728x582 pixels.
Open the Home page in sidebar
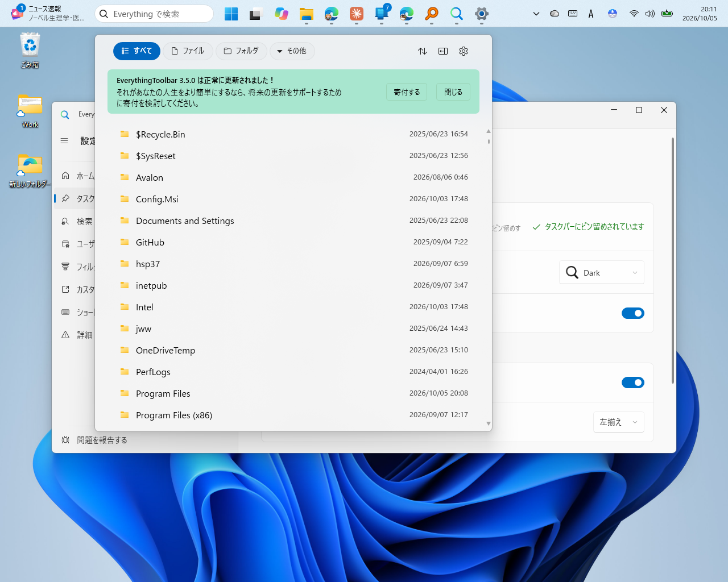tap(77, 176)
